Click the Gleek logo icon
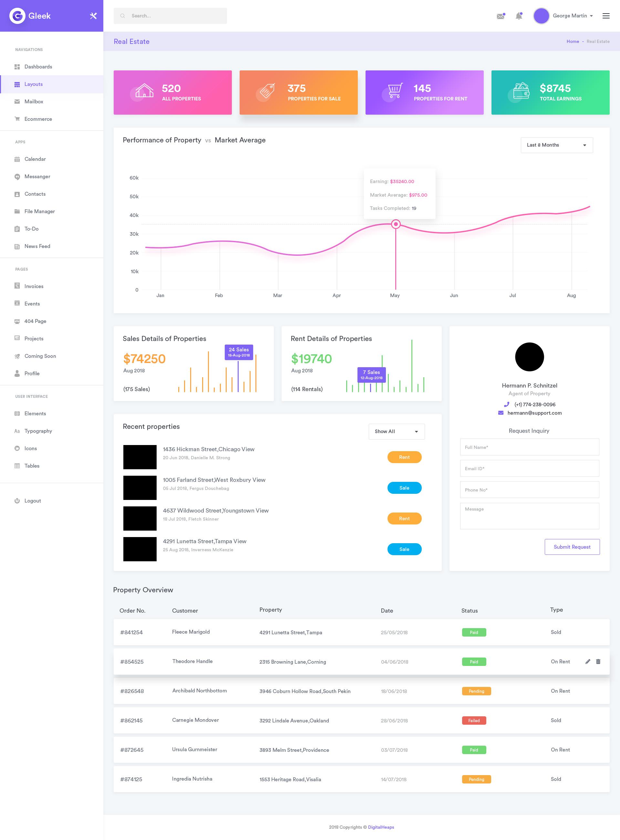 (x=17, y=16)
